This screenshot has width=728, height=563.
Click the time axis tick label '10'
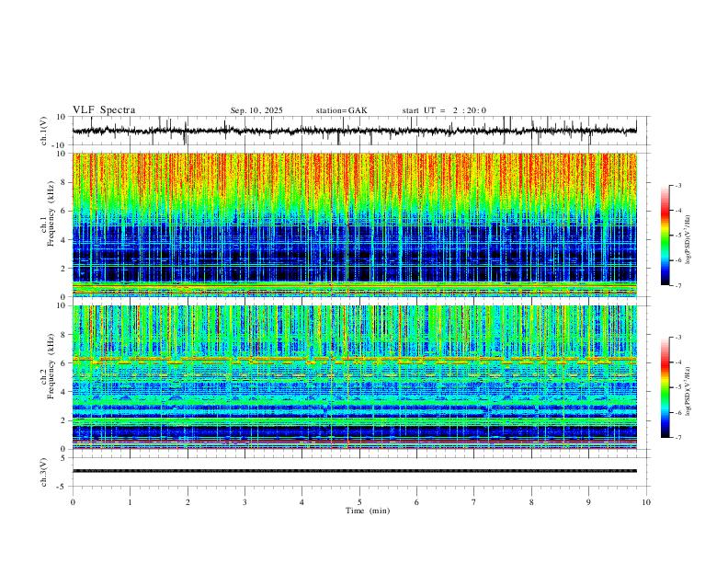(x=646, y=502)
